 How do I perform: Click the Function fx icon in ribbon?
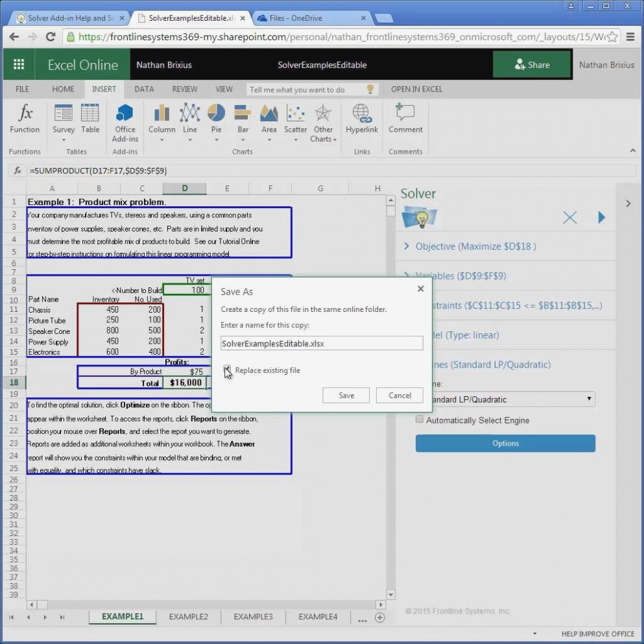[25, 114]
